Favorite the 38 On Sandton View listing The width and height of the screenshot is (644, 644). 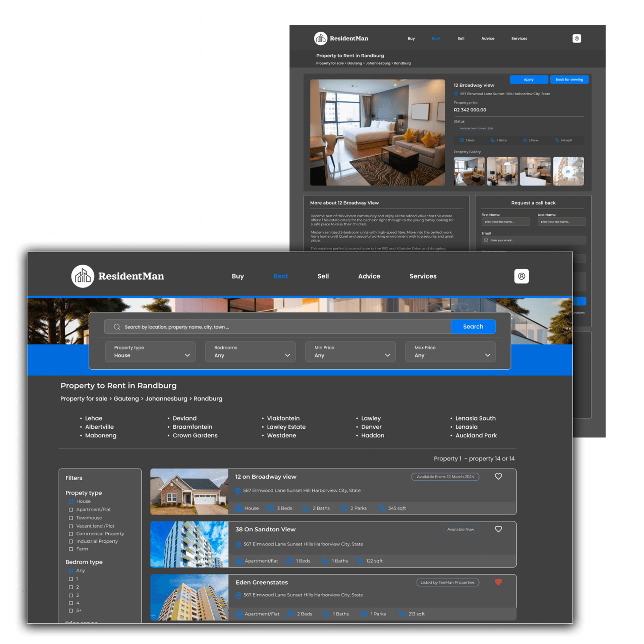point(498,529)
